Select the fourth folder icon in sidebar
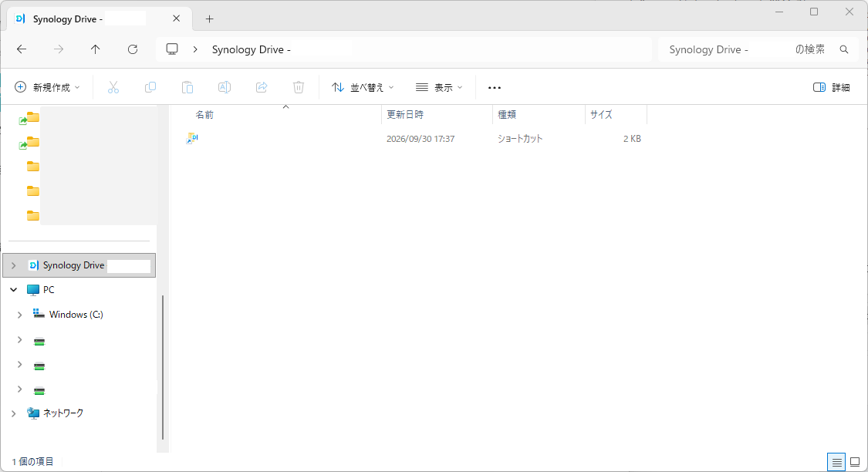The image size is (868, 472). 33,191
